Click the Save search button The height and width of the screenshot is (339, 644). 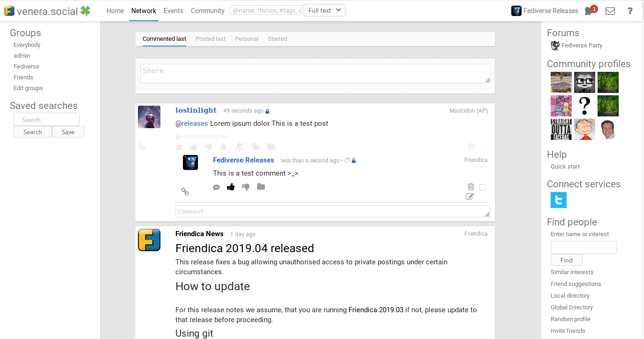(x=68, y=132)
